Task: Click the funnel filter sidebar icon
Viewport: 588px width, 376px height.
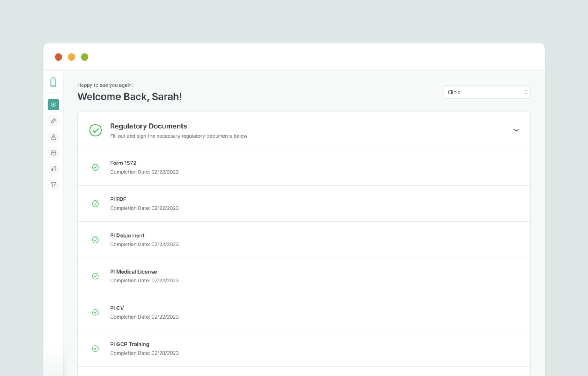Action: pyautogui.click(x=53, y=185)
